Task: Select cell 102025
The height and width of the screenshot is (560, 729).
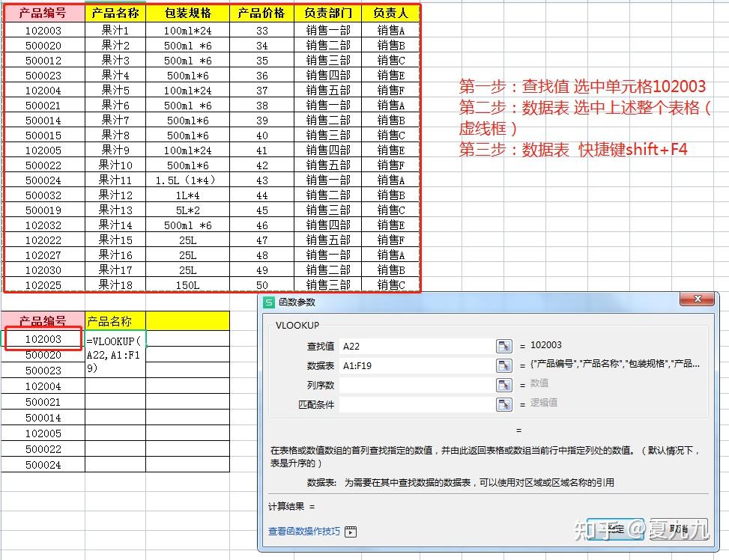Action: click(x=43, y=285)
